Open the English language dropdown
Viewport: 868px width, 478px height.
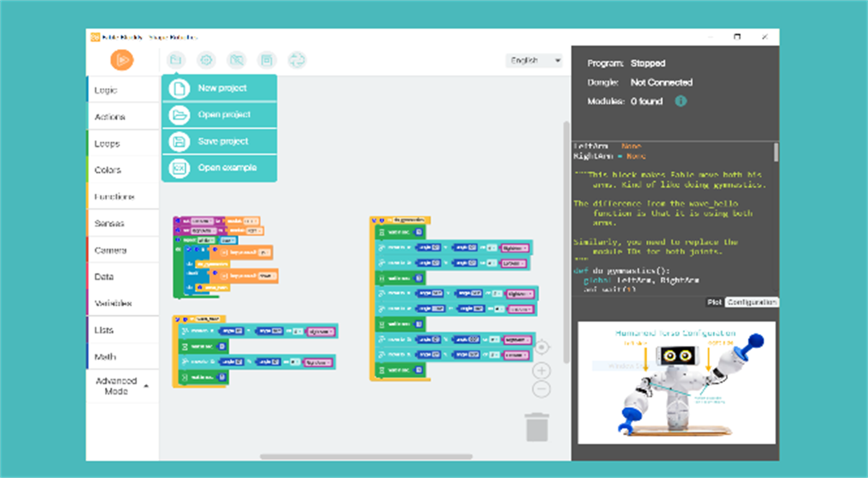point(533,60)
